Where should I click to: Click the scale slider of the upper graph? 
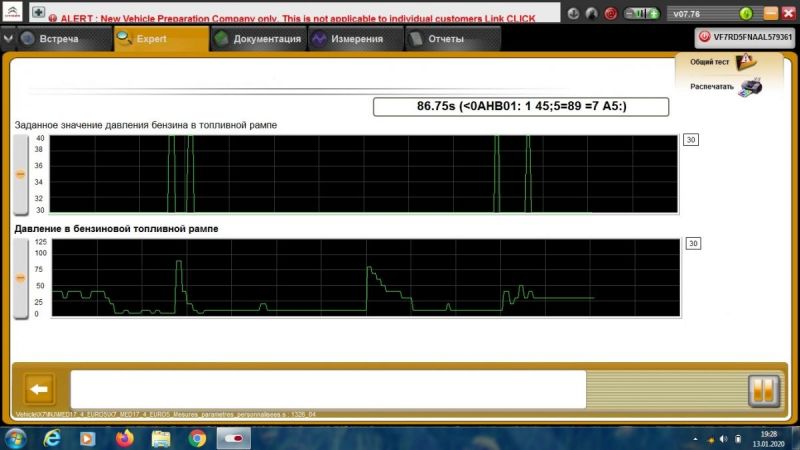click(x=21, y=174)
